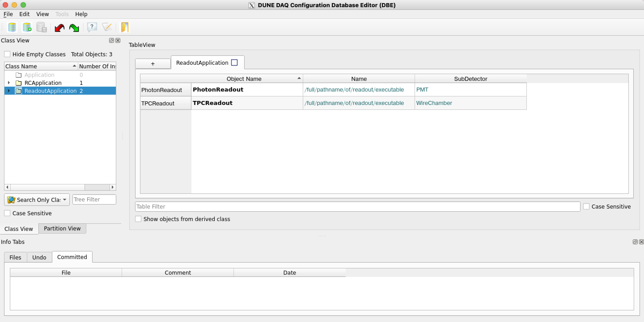This screenshot has height=322, width=644.
Task: Open the Files info tab
Action: (x=15, y=257)
